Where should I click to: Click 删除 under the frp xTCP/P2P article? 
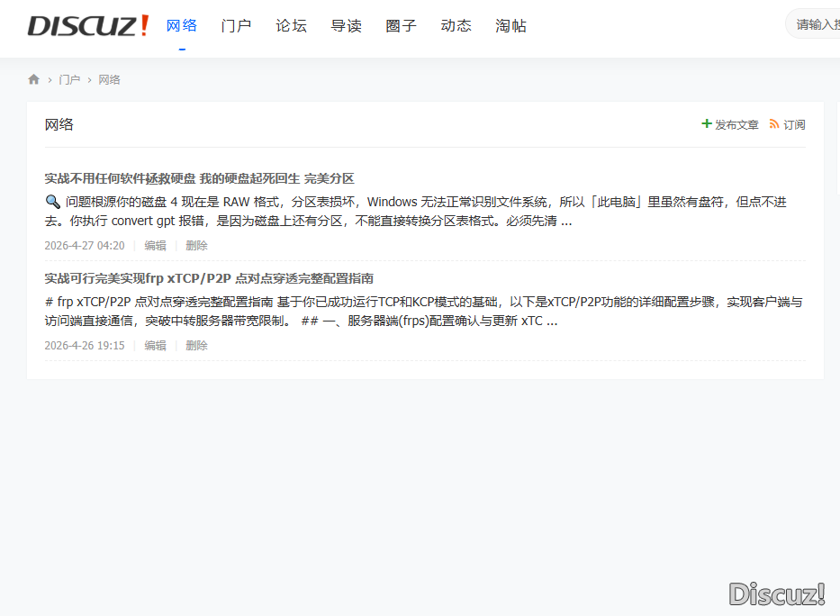pyautogui.click(x=196, y=346)
